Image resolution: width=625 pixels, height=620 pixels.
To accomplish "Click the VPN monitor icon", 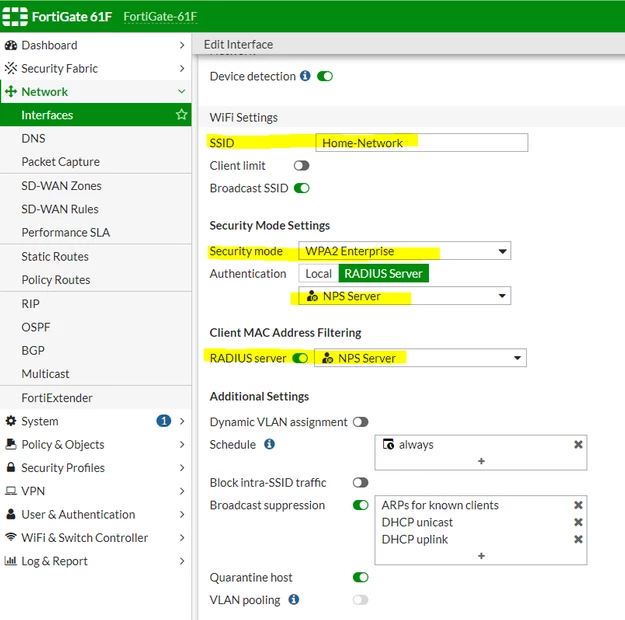I will [11, 490].
